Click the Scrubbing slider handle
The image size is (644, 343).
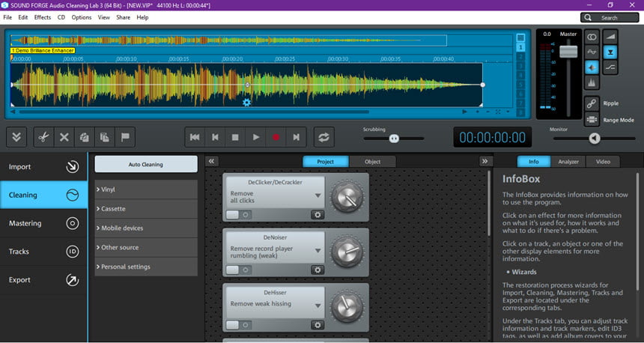click(x=394, y=139)
